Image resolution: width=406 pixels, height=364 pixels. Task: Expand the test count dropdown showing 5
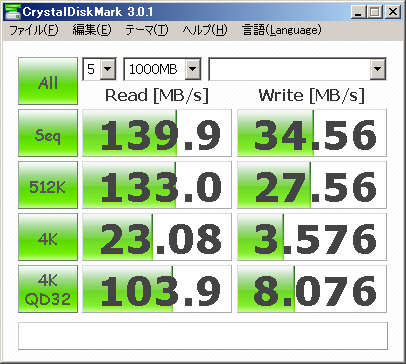pos(107,69)
